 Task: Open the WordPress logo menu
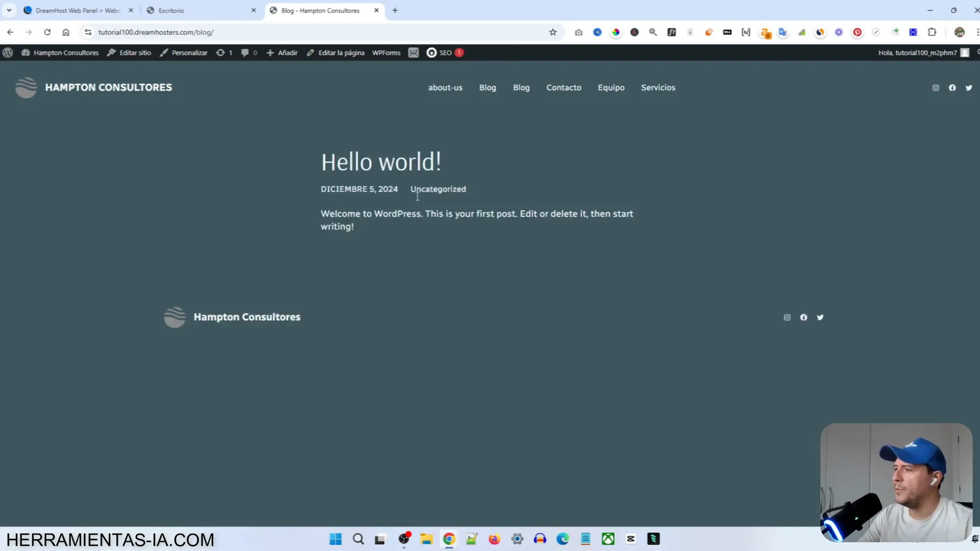pyautogui.click(x=8, y=53)
